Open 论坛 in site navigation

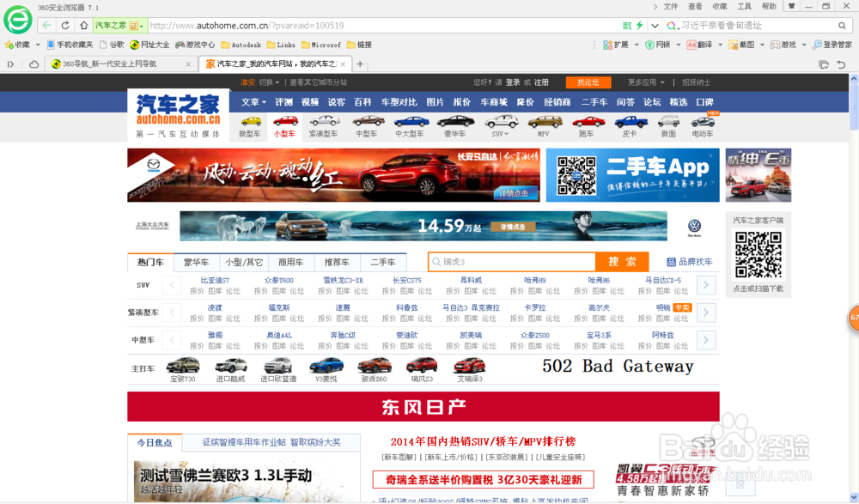click(651, 102)
